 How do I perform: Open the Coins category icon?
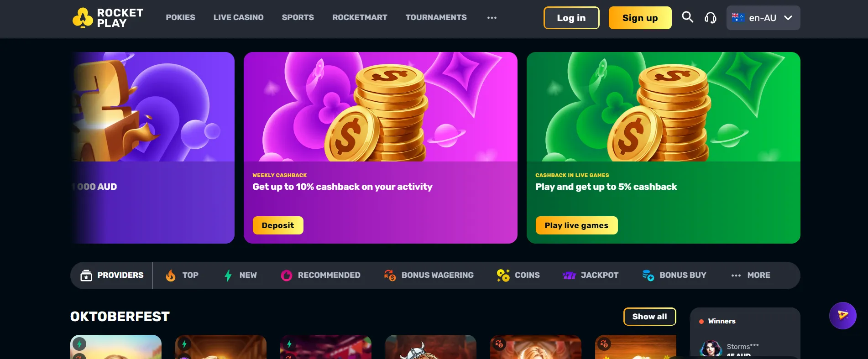(503, 276)
